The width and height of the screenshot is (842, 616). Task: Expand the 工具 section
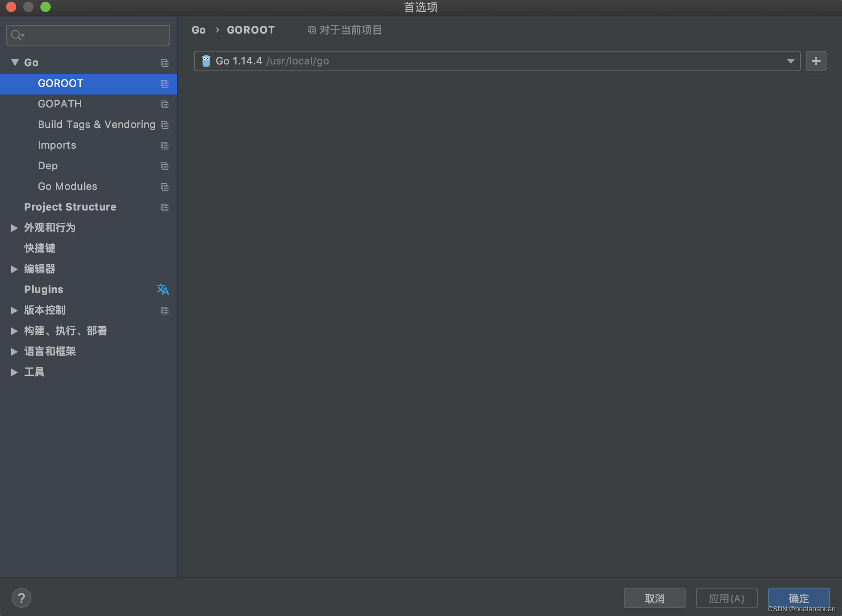(x=14, y=372)
